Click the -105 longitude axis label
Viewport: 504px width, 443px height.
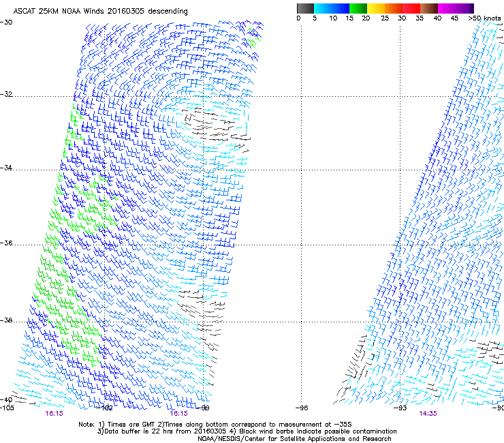pyautogui.click(x=7, y=408)
